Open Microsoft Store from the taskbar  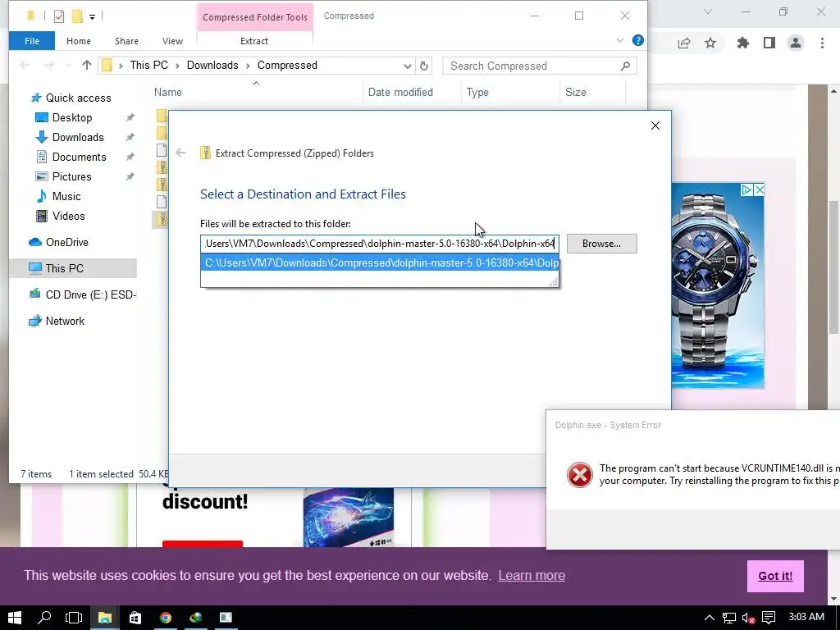click(135, 618)
